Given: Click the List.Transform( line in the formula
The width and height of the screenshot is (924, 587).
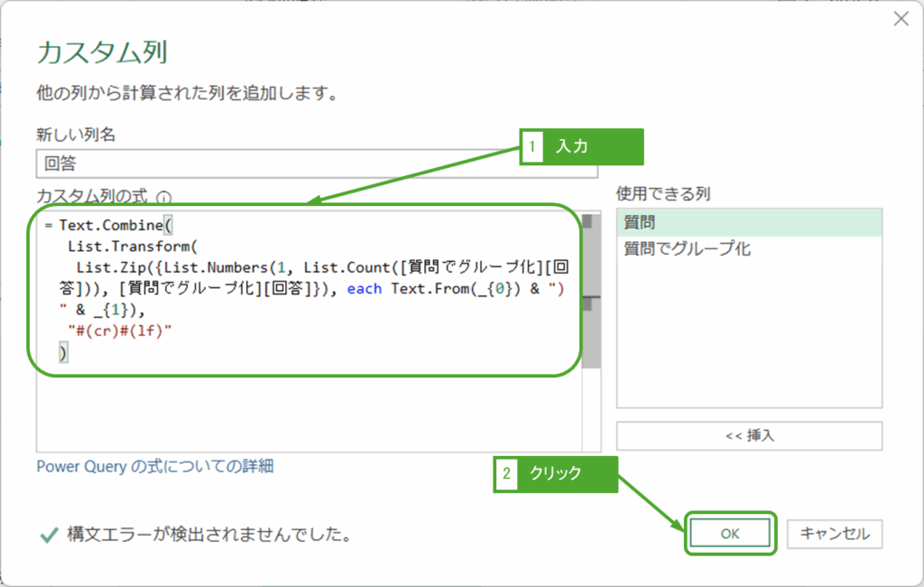Looking at the screenshot, I should tap(131, 245).
